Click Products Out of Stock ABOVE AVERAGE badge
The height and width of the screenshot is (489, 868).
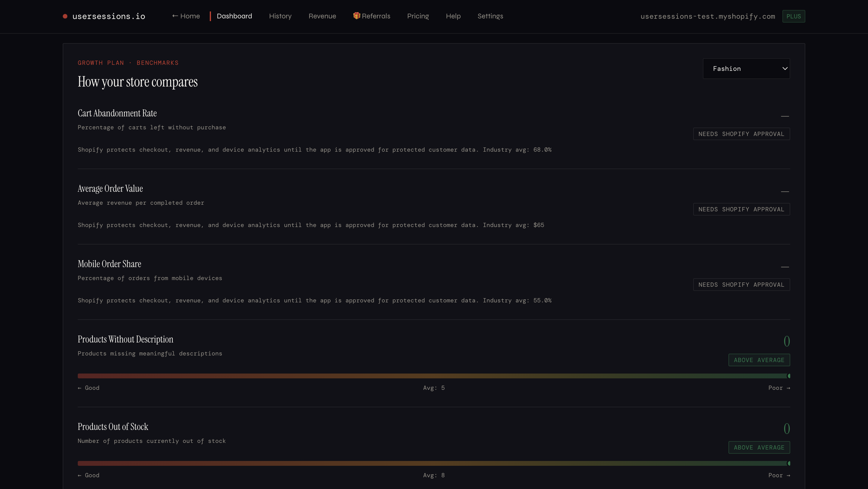759,448
